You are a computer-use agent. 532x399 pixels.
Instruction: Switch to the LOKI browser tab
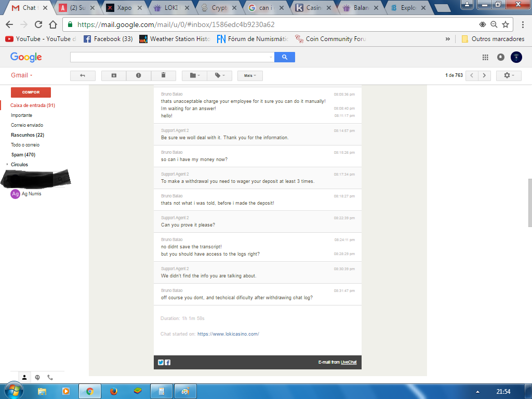(170, 8)
